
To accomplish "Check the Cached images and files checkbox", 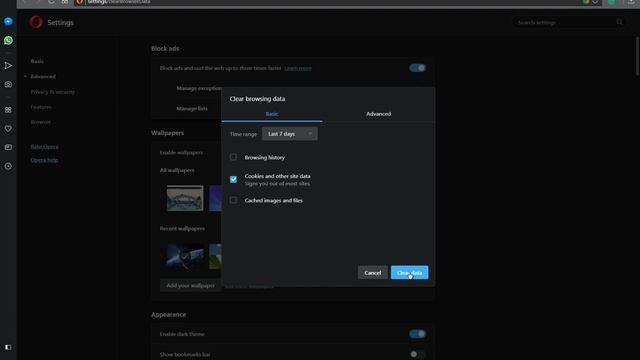I will tap(233, 200).
